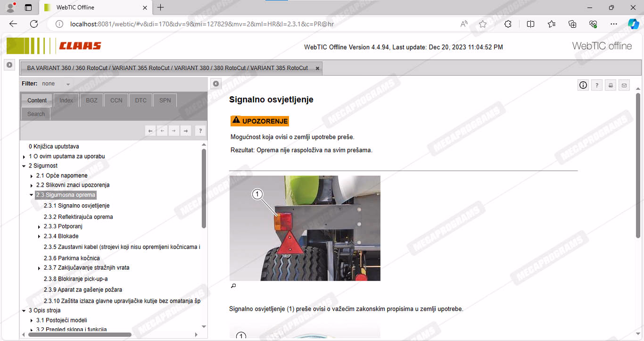Open browser Extensions puzzle icon
644x341 pixels.
tap(508, 24)
